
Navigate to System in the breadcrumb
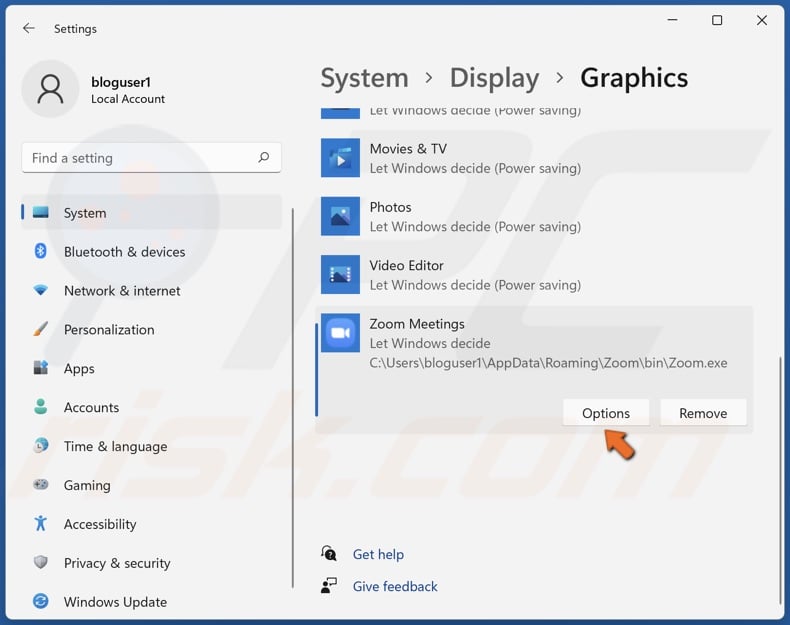[x=364, y=78]
